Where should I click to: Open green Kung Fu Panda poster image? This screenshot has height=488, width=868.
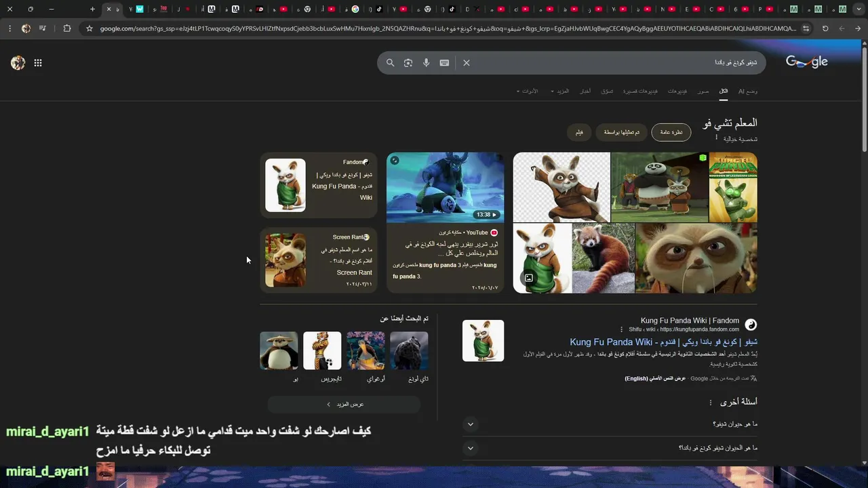[x=733, y=187]
